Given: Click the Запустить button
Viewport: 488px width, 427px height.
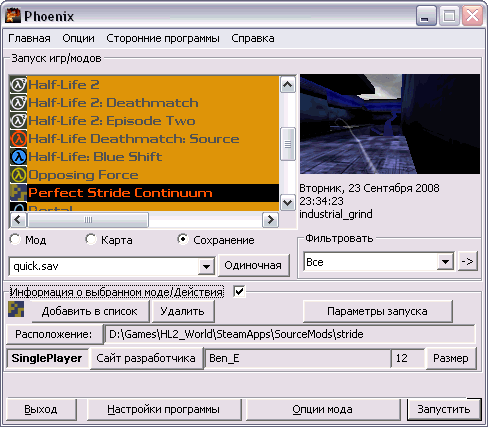Looking at the screenshot, I should coord(444,409).
